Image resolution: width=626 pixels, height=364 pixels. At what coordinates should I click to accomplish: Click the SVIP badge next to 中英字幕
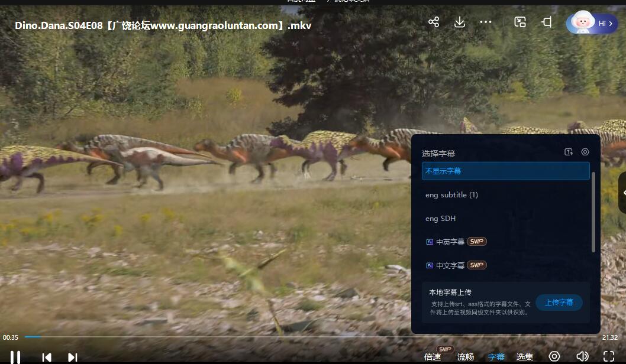477,242
